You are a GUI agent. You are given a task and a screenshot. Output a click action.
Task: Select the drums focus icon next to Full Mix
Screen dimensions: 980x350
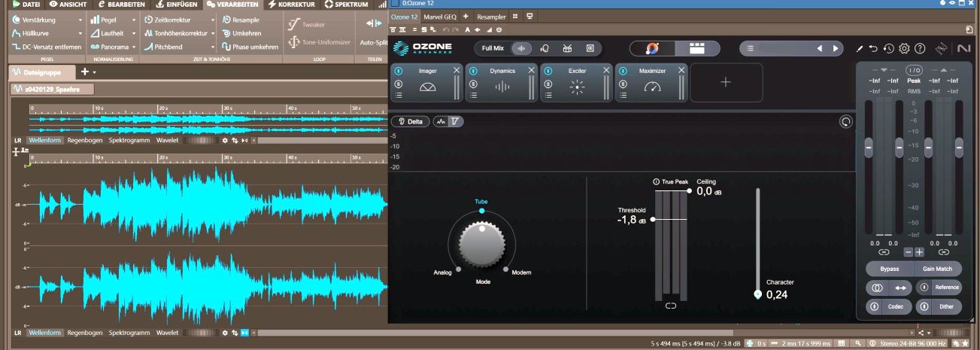567,48
